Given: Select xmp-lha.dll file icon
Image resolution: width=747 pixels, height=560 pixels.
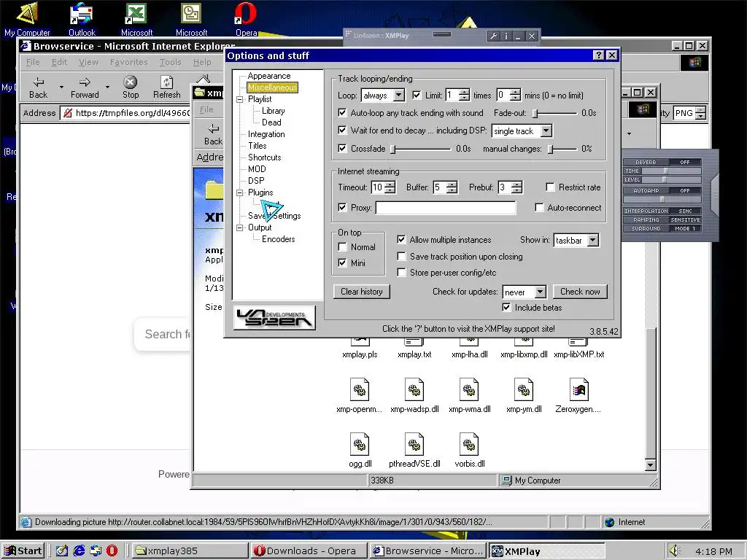Looking at the screenshot, I should point(469,342).
